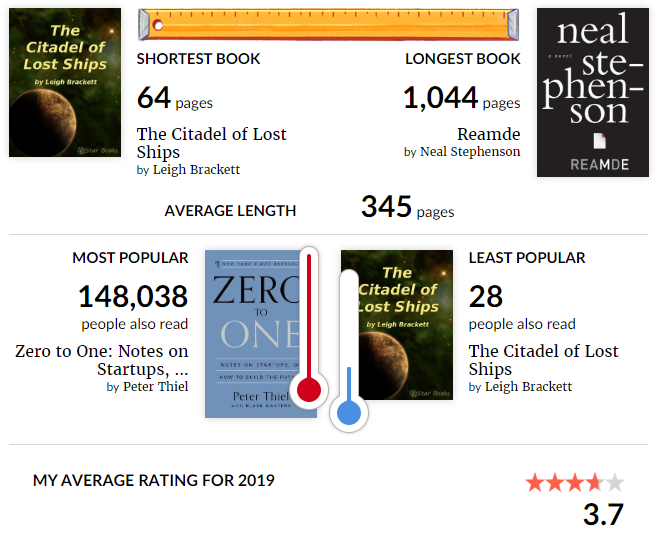Open the Reamde book cover
This screenshot has height=537, width=660.
pyautogui.click(x=593, y=92)
